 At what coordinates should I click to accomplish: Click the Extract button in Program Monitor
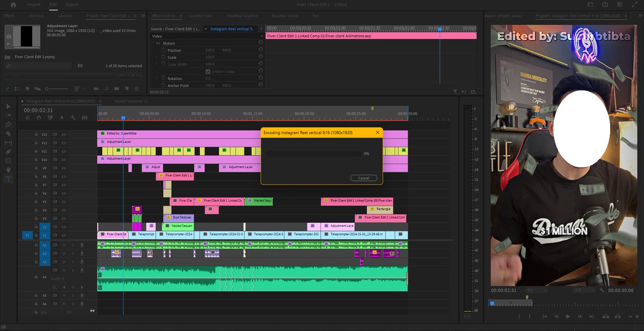click(x=618, y=316)
